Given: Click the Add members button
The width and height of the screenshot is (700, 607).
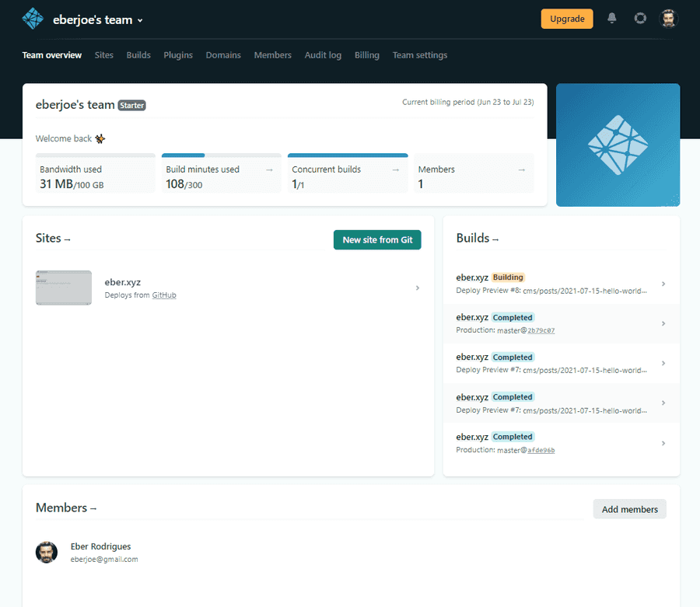Looking at the screenshot, I should click(x=629, y=509).
